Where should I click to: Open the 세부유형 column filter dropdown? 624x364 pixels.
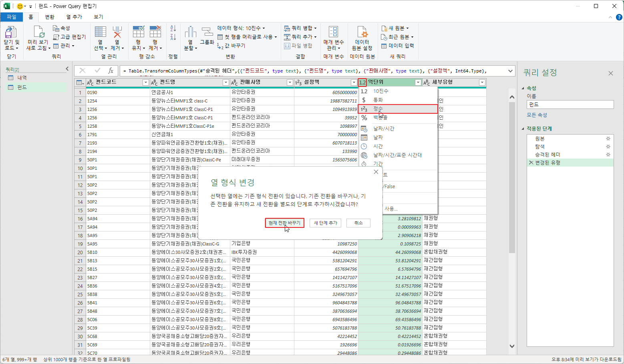482,82
